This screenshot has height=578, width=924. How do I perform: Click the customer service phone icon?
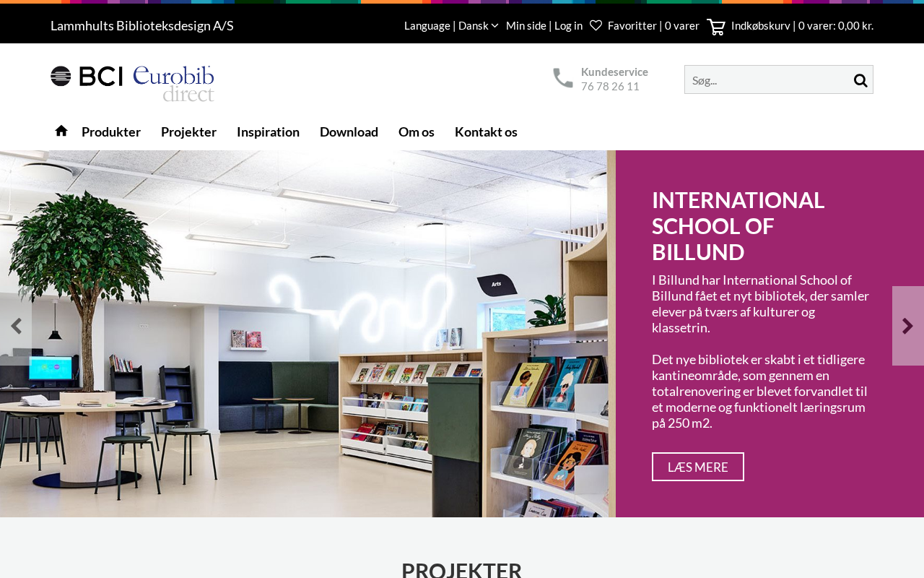pyautogui.click(x=563, y=78)
